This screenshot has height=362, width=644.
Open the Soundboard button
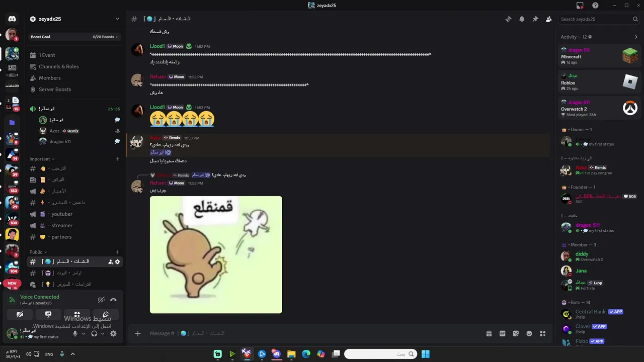coord(106,314)
